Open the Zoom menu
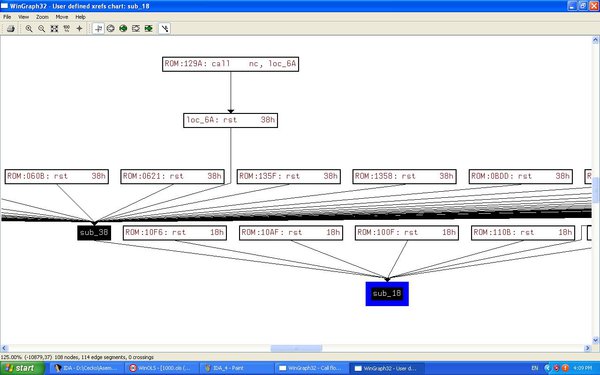The height and width of the screenshot is (375, 600). 42,17
